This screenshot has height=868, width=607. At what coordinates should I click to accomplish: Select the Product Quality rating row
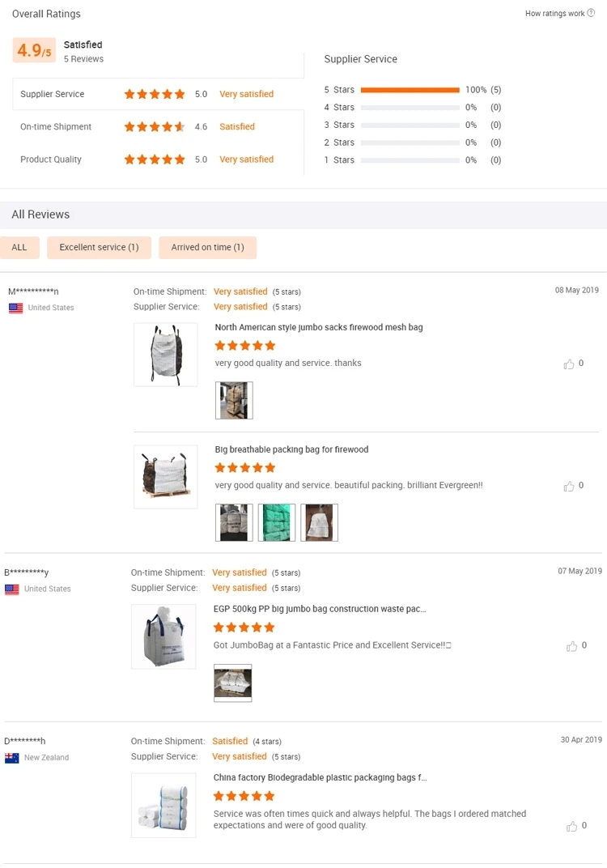[158, 160]
